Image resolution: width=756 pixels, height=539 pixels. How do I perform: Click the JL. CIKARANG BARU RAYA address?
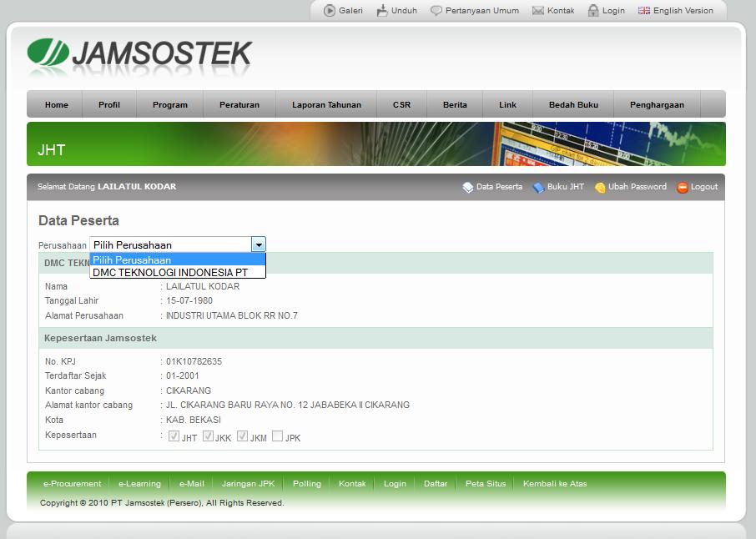click(288, 405)
